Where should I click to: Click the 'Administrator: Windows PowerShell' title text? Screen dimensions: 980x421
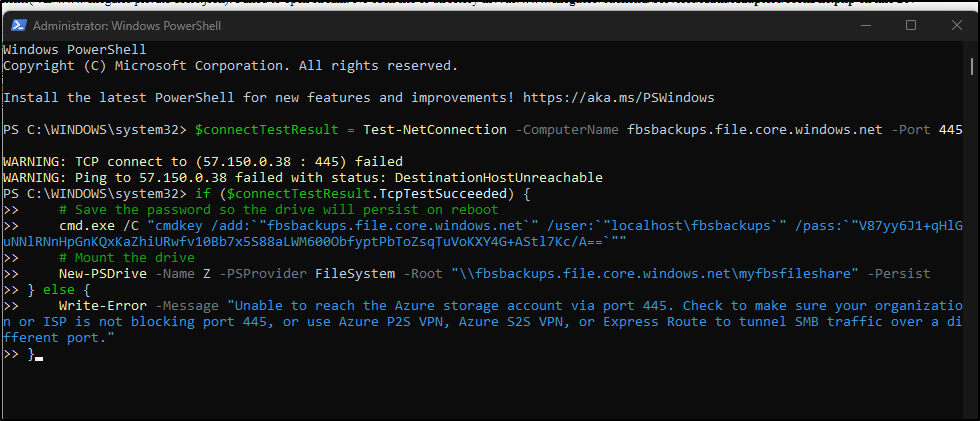[x=127, y=26]
